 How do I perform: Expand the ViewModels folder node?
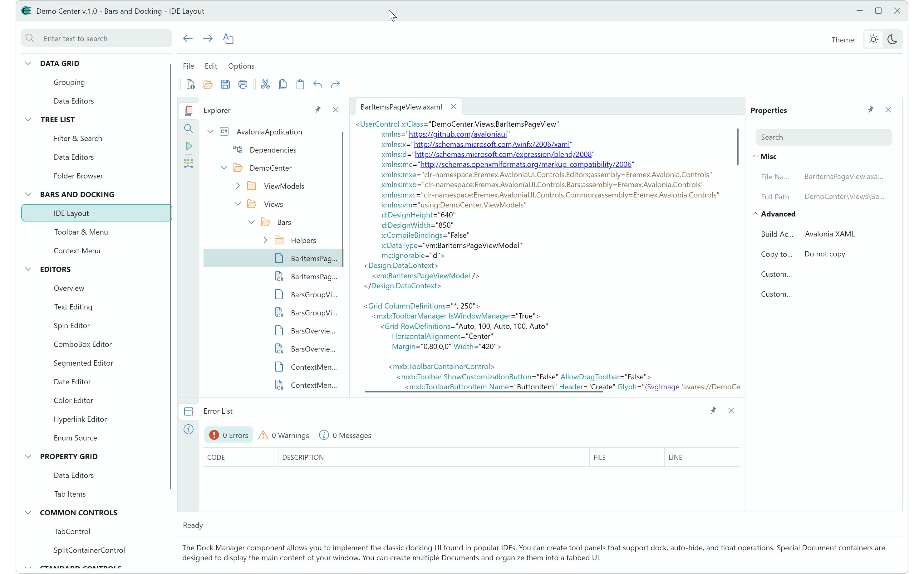[238, 186]
